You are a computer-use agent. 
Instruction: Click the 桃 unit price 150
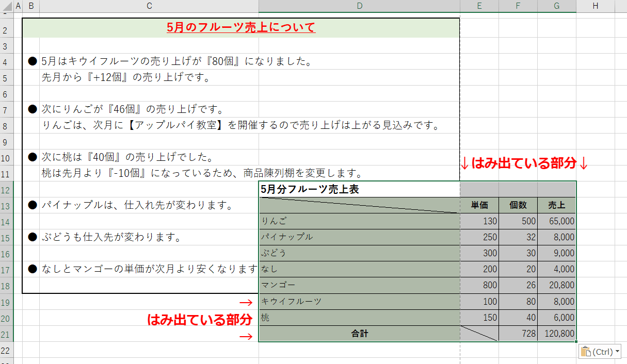point(479,318)
